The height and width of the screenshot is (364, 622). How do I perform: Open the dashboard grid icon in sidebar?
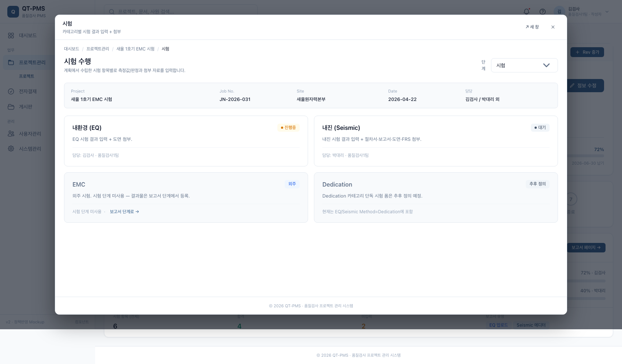11,35
